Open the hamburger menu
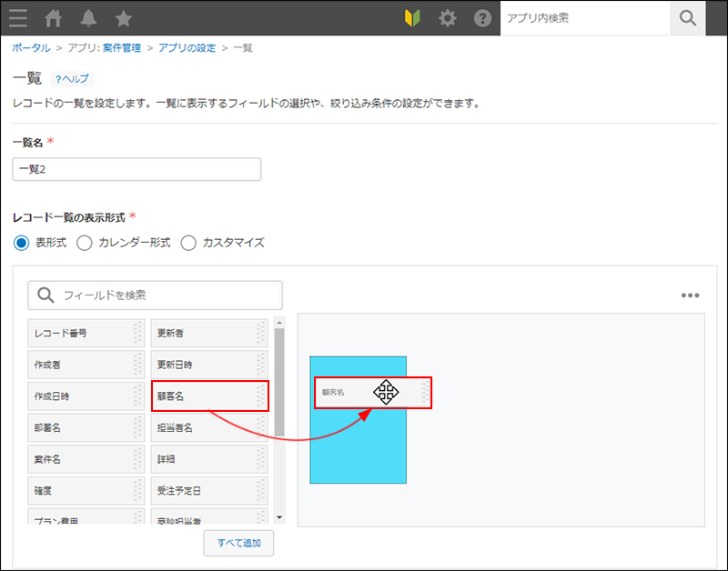 pos(17,17)
